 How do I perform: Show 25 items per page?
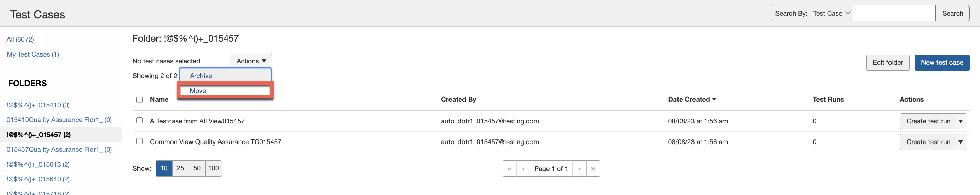(x=180, y=168)
